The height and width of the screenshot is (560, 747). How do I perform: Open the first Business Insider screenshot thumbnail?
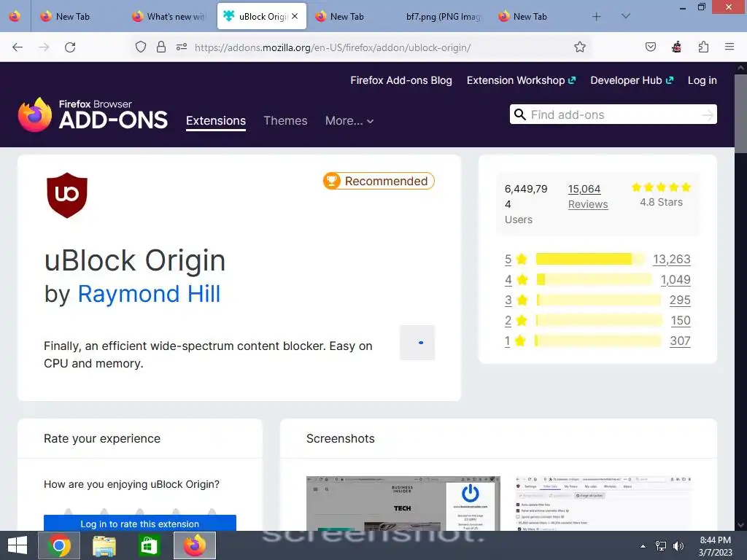click(403, 503)
